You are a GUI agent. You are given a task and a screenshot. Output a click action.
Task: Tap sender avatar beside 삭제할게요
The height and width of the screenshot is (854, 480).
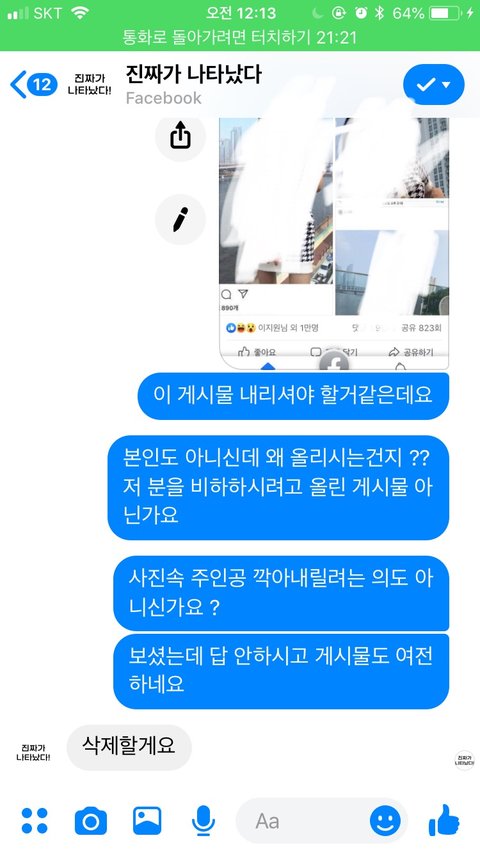33,753
